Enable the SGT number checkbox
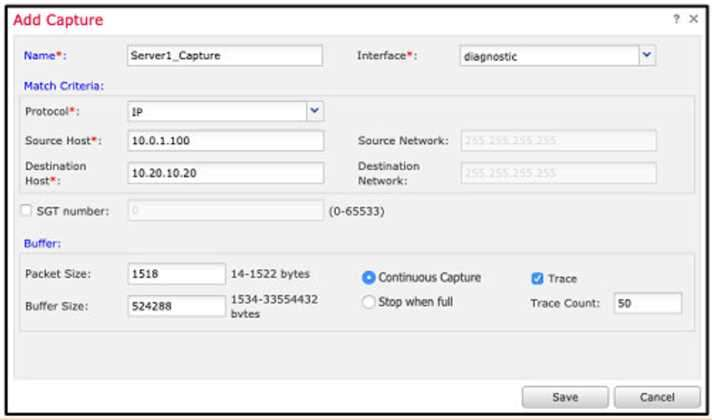The image size is (712, 420). click(26, 211)
